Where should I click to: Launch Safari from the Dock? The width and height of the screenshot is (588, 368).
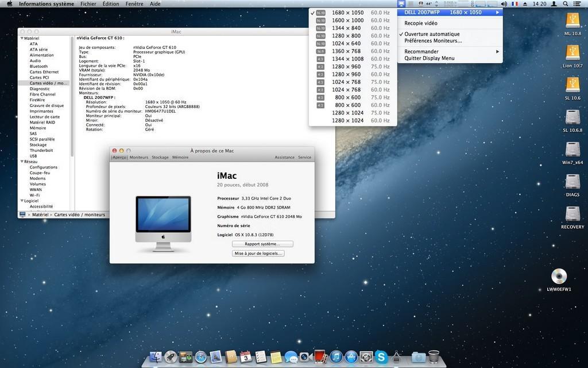[200, 358]
